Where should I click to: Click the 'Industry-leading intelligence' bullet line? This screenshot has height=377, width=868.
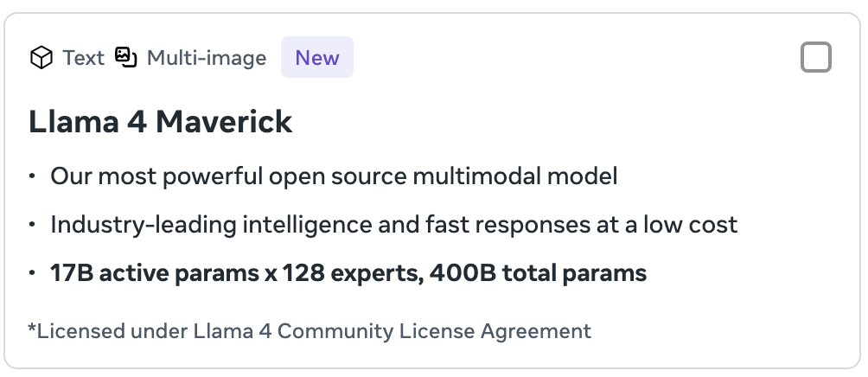[x=393, y=225]
